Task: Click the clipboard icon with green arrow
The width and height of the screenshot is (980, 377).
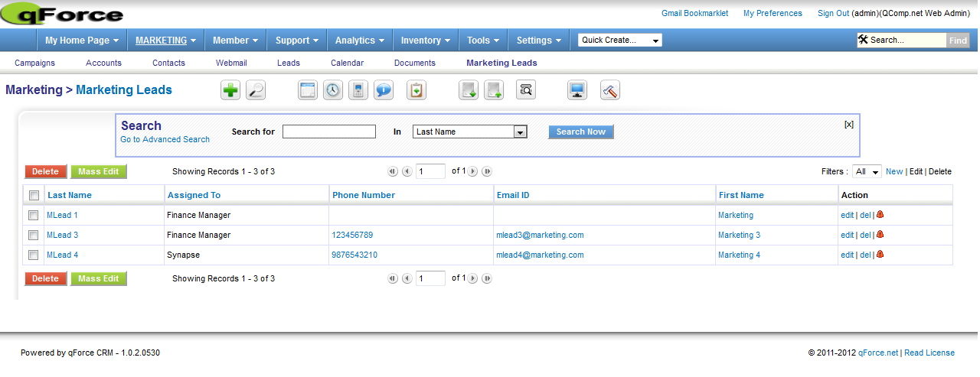Action: (416, 91)
